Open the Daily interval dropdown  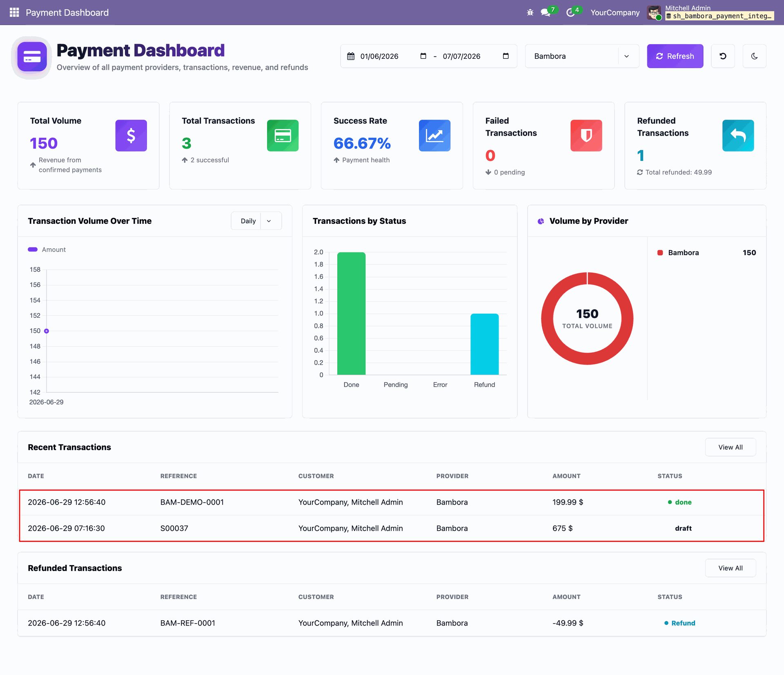(256, 221)
